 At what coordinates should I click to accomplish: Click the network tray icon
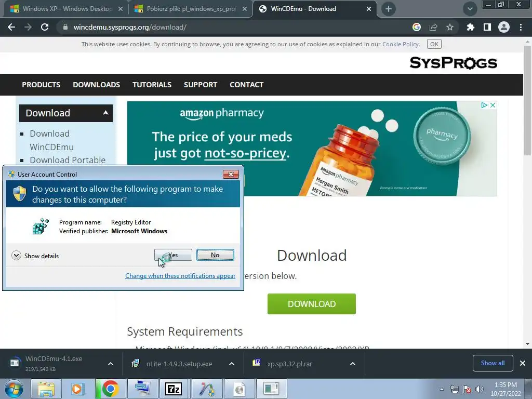(454, 389)
